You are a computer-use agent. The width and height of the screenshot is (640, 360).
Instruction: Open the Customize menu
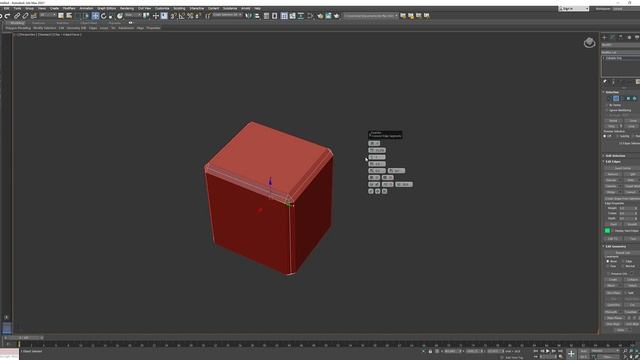coord(162,8)
